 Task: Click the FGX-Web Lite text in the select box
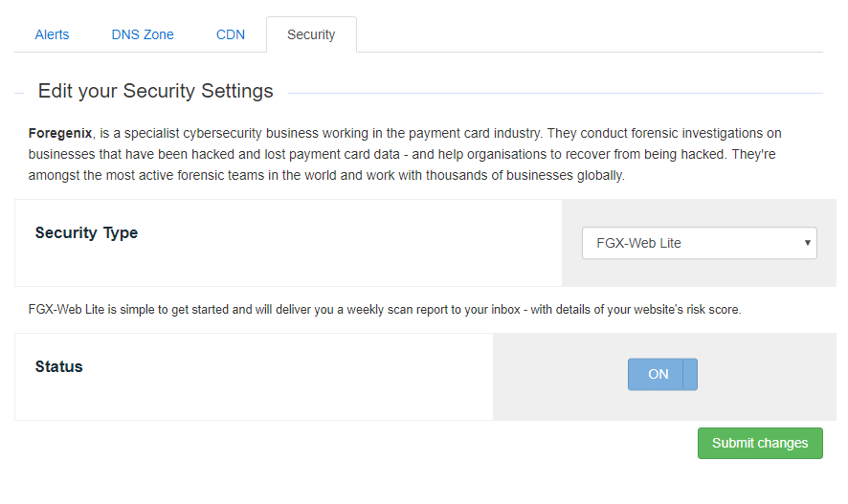[x=638, y=243]
